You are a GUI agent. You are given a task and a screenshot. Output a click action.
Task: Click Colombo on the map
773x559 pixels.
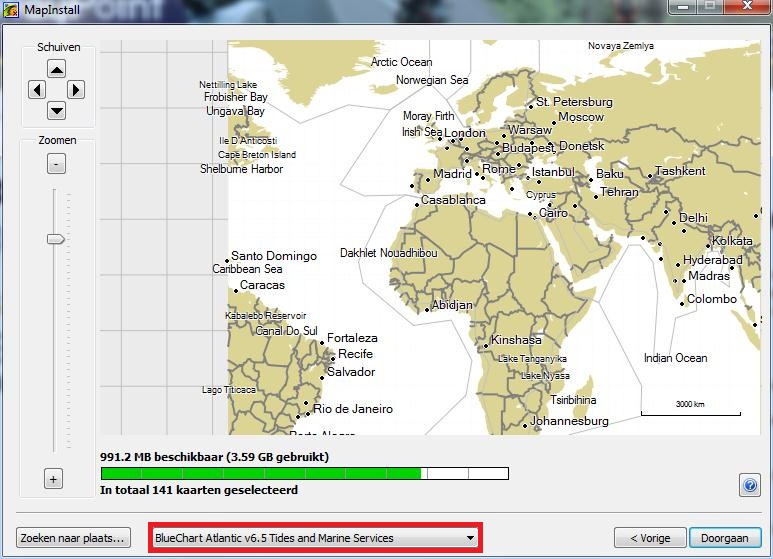712,299
